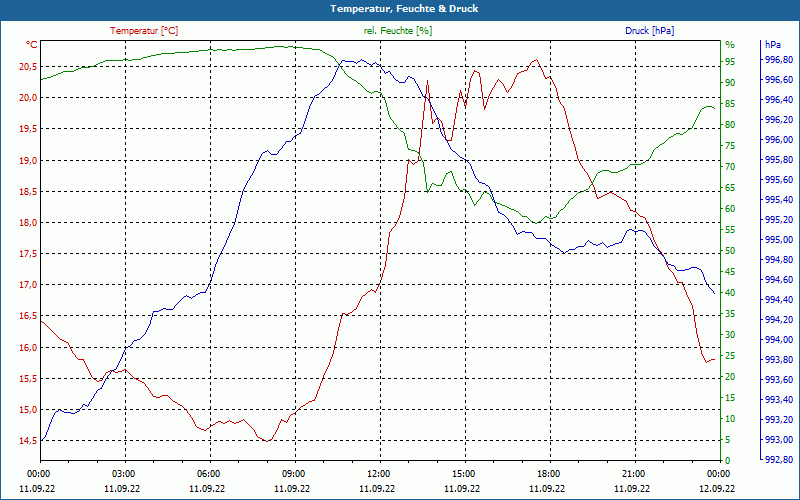Click the green '%' axis unit label
Image resolution: width=800 pixels, height=500 pixels.
click(x=730, y=45)
